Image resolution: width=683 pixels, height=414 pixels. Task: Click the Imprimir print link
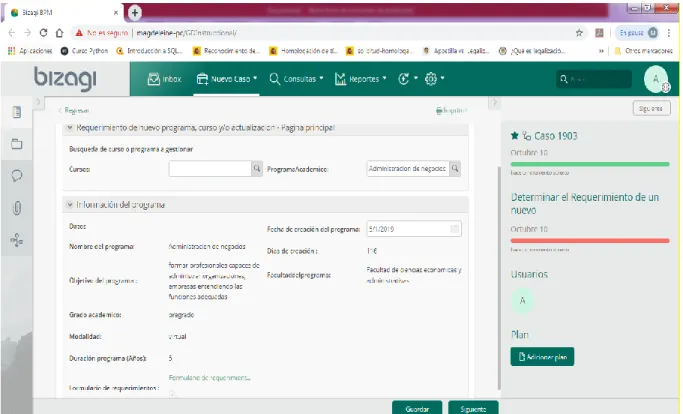[x=452, y=111]
